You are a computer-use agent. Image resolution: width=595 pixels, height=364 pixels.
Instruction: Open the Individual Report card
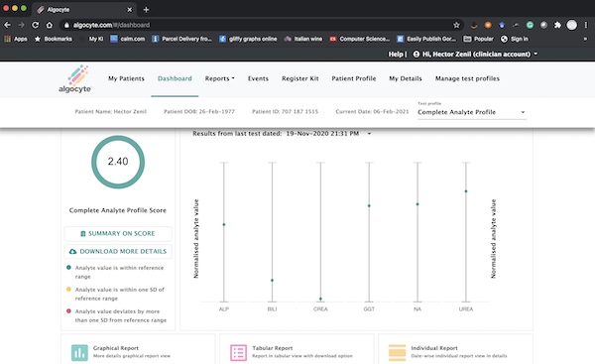pos(456,349)
